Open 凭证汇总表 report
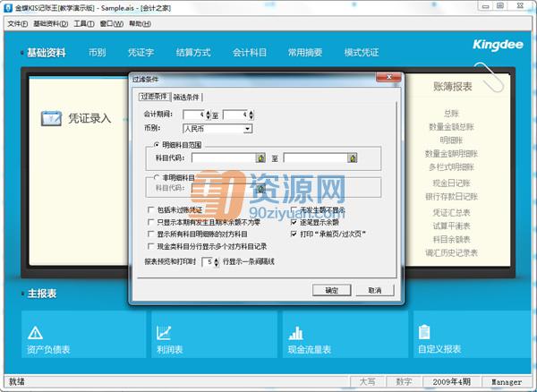This screenshot has height=392, width=537. click(451, 213)
